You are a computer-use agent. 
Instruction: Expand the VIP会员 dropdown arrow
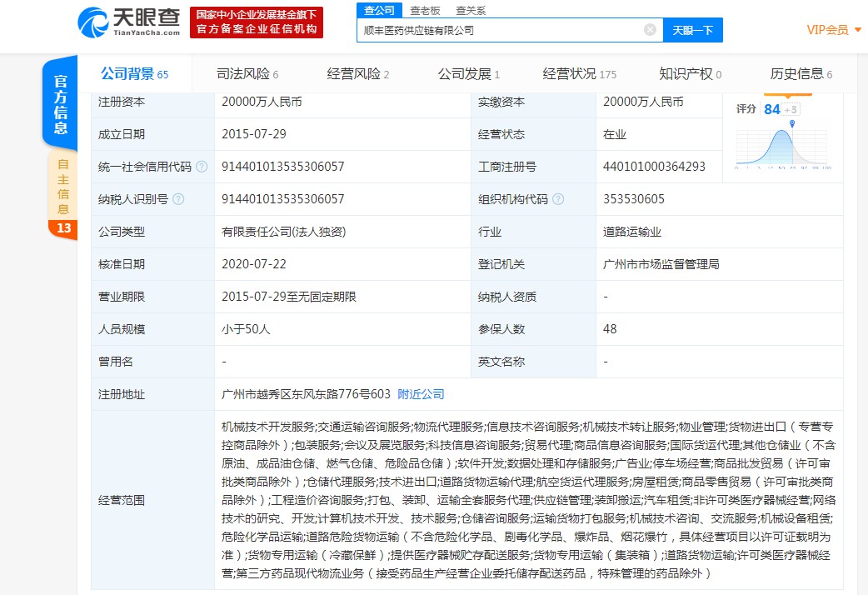858,30
